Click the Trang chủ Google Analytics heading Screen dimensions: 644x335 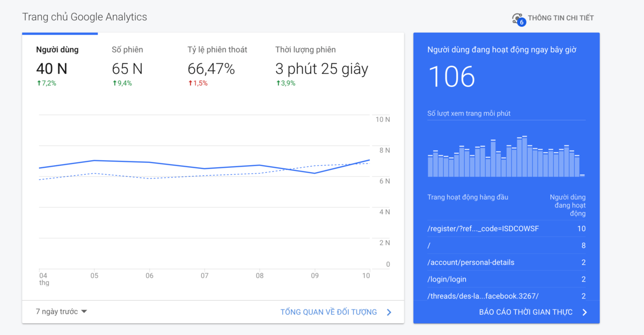click(x=85, y=17)
